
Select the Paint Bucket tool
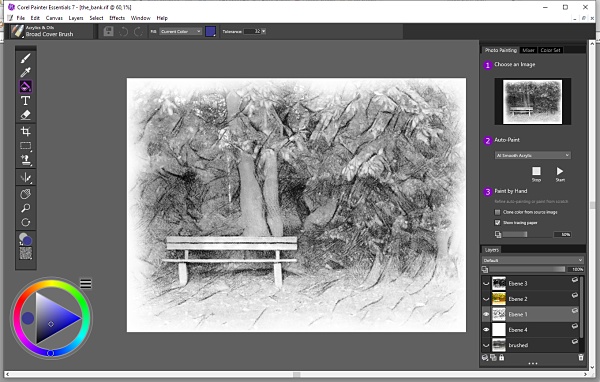point(26,87)
